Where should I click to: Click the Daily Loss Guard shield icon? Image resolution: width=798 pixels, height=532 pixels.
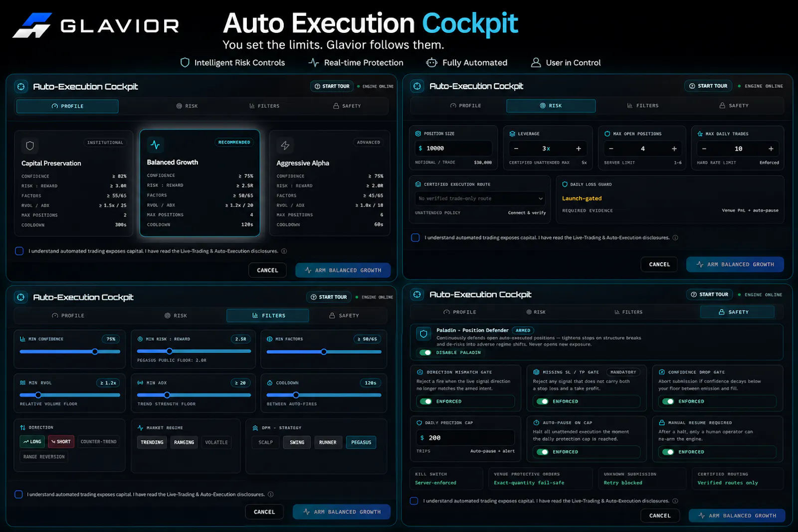[565, 184]
